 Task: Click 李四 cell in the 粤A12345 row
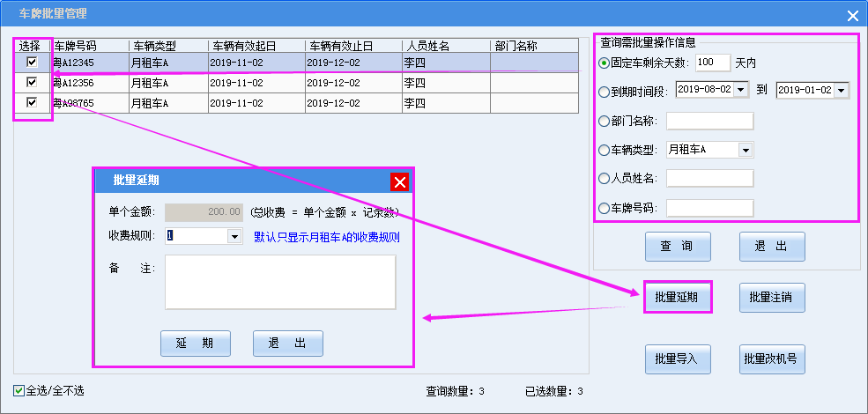tap(446, 63)
